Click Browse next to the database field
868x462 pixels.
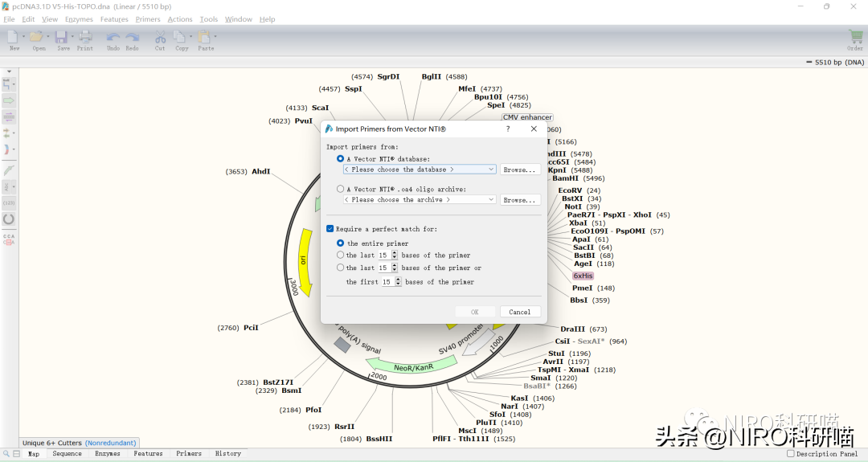coord(519,170)
